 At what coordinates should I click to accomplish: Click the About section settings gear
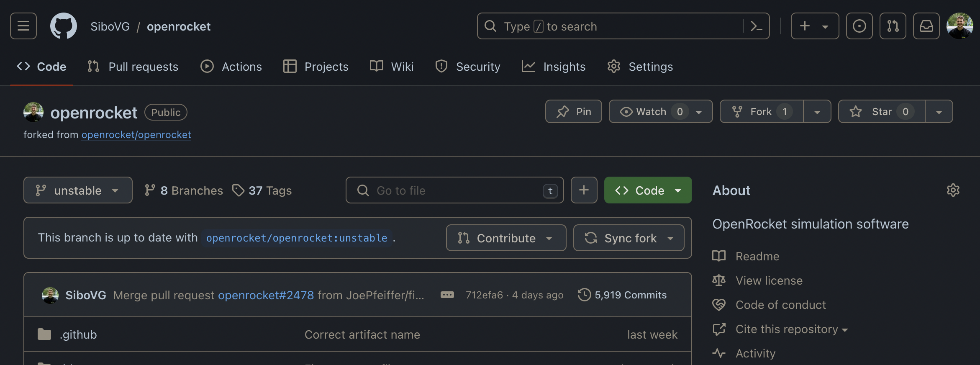click(x=953, y=190)
